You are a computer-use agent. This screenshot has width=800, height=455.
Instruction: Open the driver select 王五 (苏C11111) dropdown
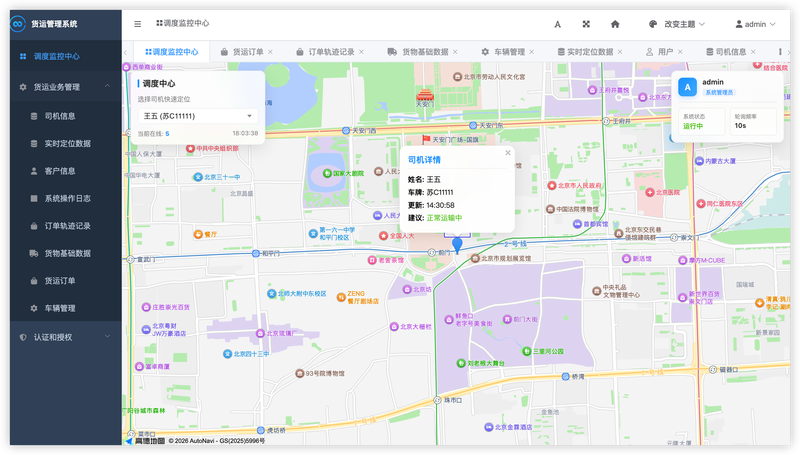pyautogui.click(x=197, y=116)
